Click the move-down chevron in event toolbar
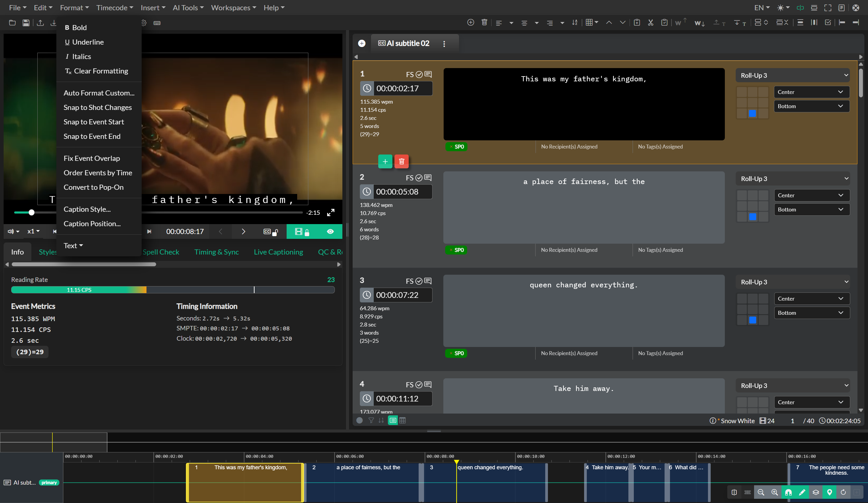The image size is (868, 503). (x=623, y=22)
